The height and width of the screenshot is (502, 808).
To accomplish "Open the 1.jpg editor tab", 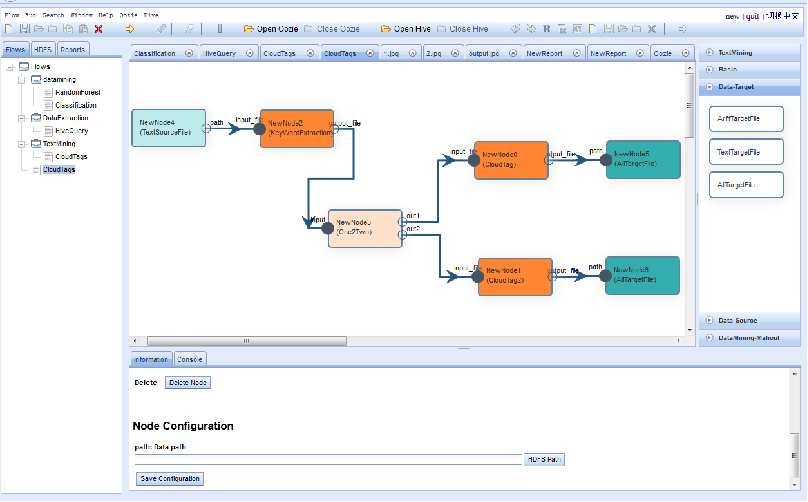I will [x=391, y=53].
